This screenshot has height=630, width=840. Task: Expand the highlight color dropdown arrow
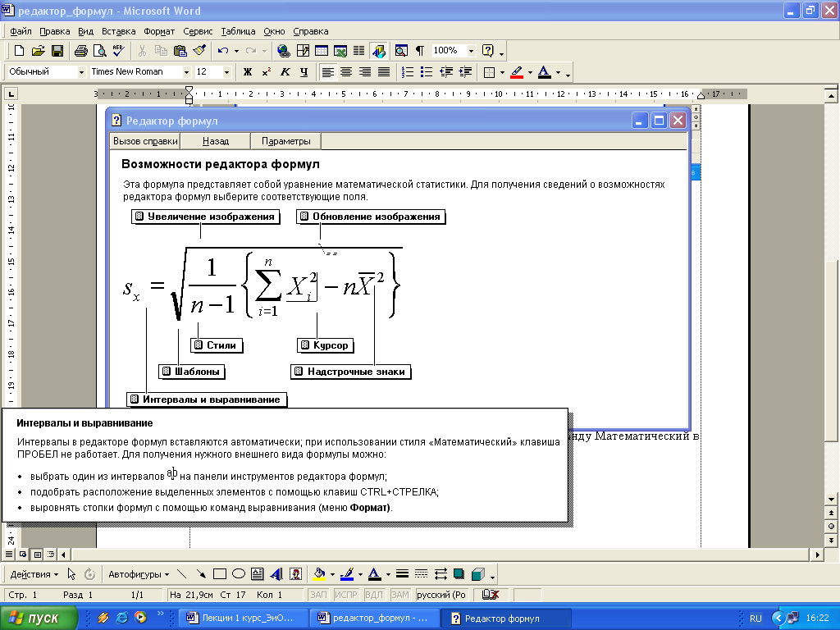pyautogui.click(x=530, y=72)
